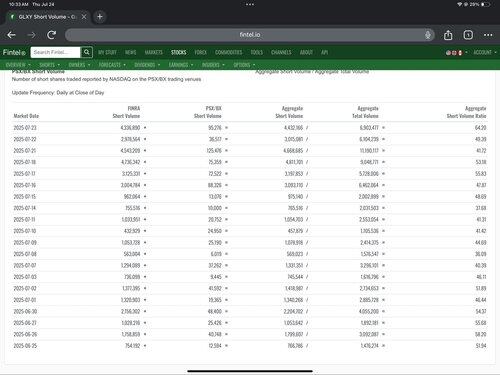This screenshot has height=375, width=500.
Task: Open the language flags dropdown
Action: coord(456,52)
